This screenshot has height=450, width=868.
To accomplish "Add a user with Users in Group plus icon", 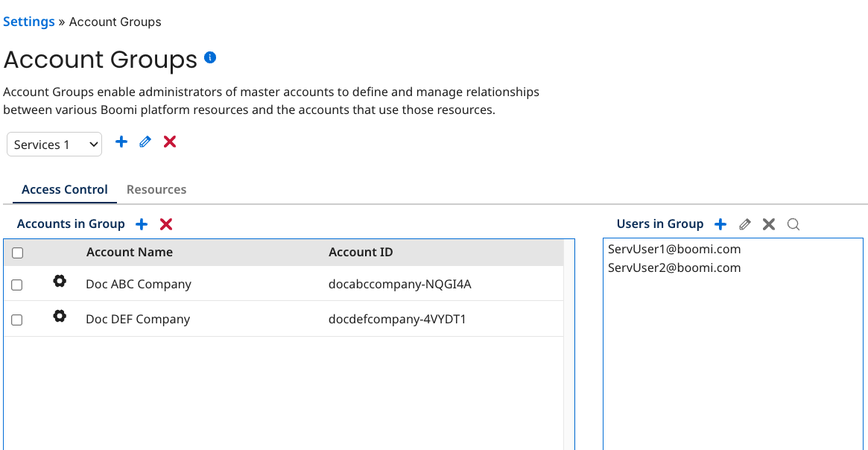I will coord(720,224).
